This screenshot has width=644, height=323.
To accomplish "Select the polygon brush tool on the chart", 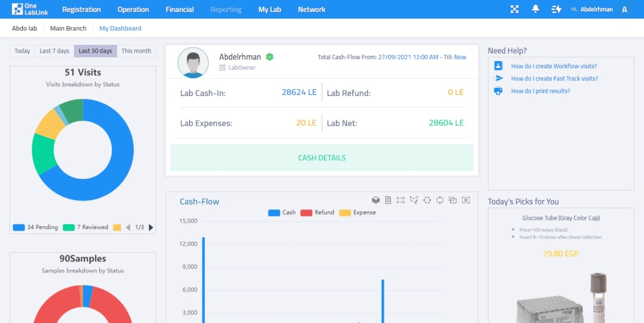I will pos(414,200).
